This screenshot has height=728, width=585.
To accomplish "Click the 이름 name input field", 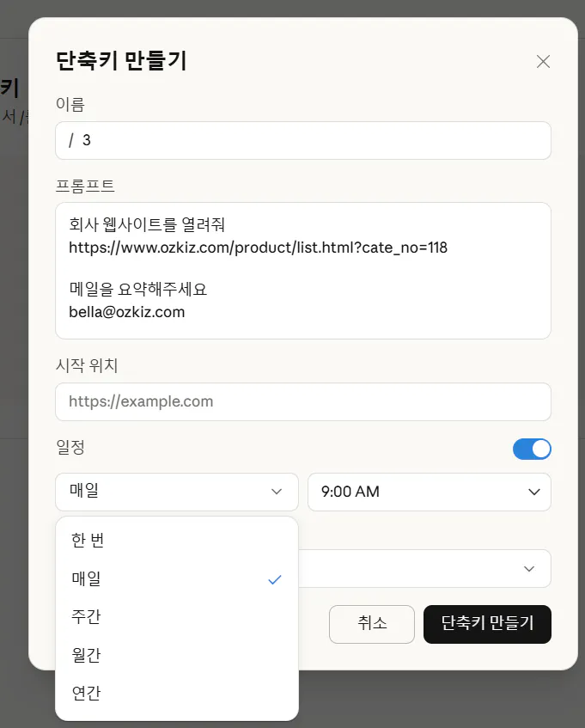I will point(302,140).
